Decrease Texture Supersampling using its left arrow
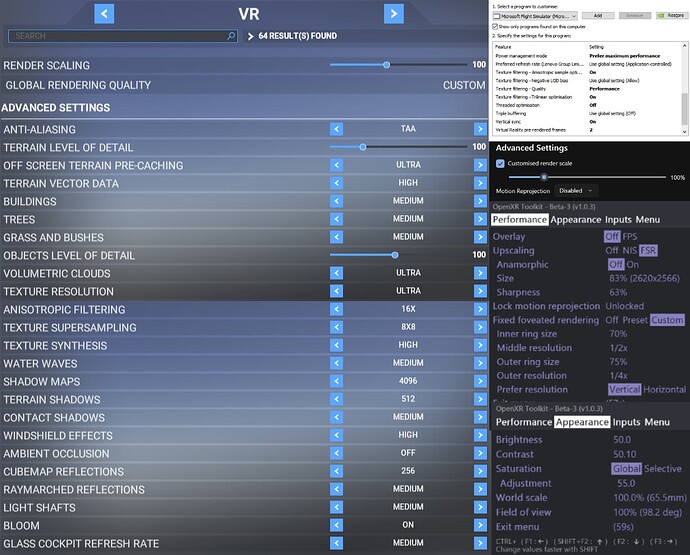 point(336,327)
